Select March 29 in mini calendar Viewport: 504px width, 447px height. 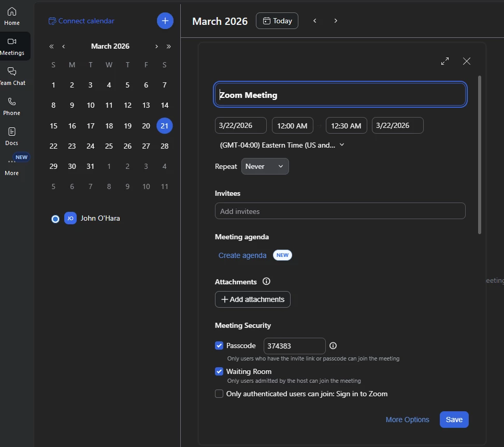pyautogui.click(x=53, y=166)
